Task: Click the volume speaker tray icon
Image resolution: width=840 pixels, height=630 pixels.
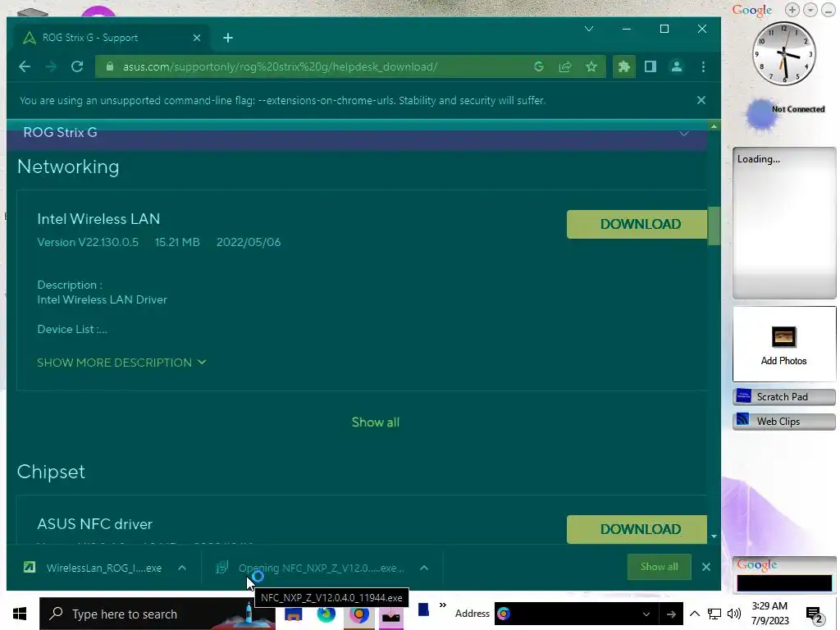Action: 734,614
